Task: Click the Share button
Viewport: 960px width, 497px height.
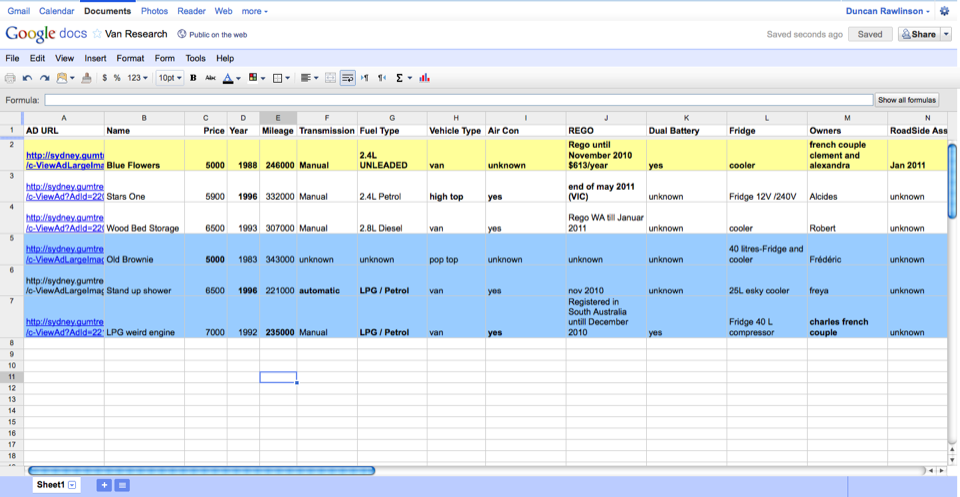Action: coord(918,34)
